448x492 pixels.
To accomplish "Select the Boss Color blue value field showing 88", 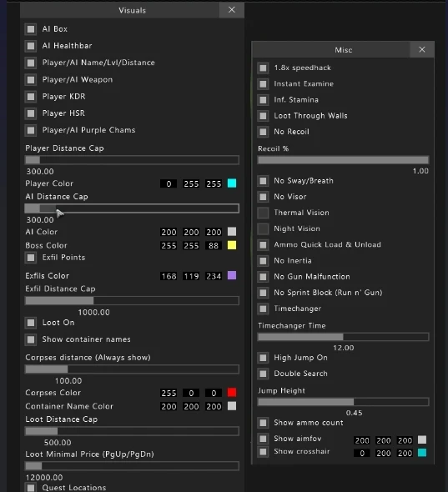I will pyautogui.click(x=214, y=245).
